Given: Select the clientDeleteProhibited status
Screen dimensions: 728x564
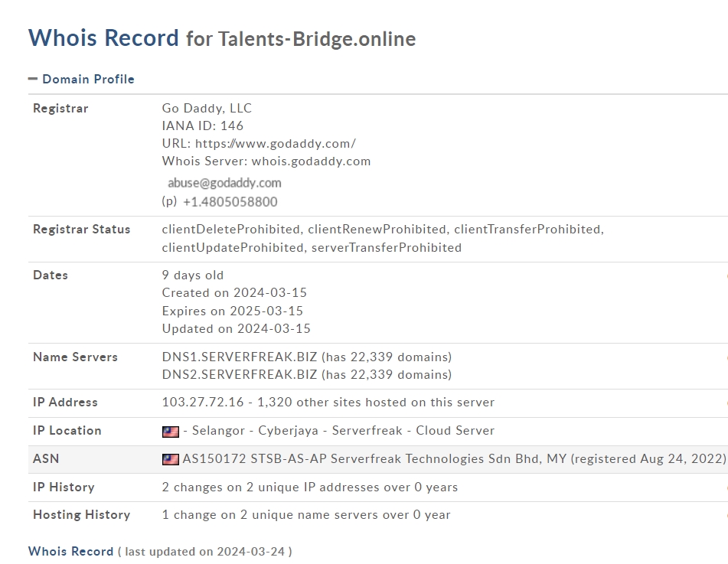Looking at the screenshot, I should point(230,230).
